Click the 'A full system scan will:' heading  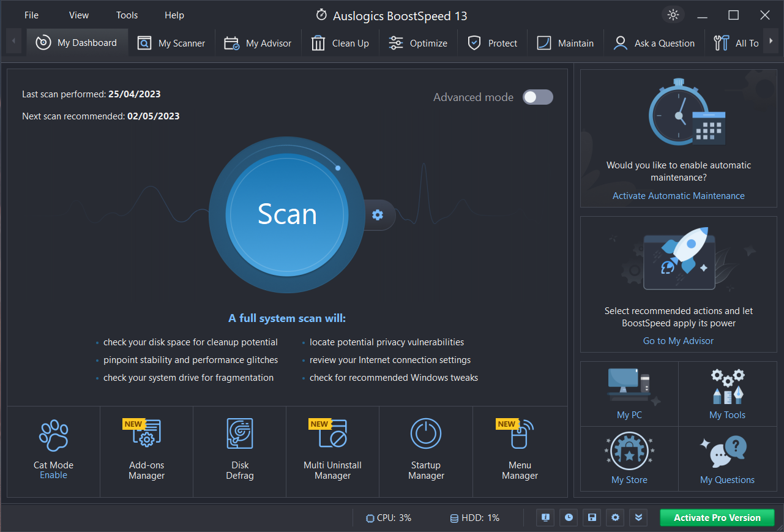click(287, 318)
